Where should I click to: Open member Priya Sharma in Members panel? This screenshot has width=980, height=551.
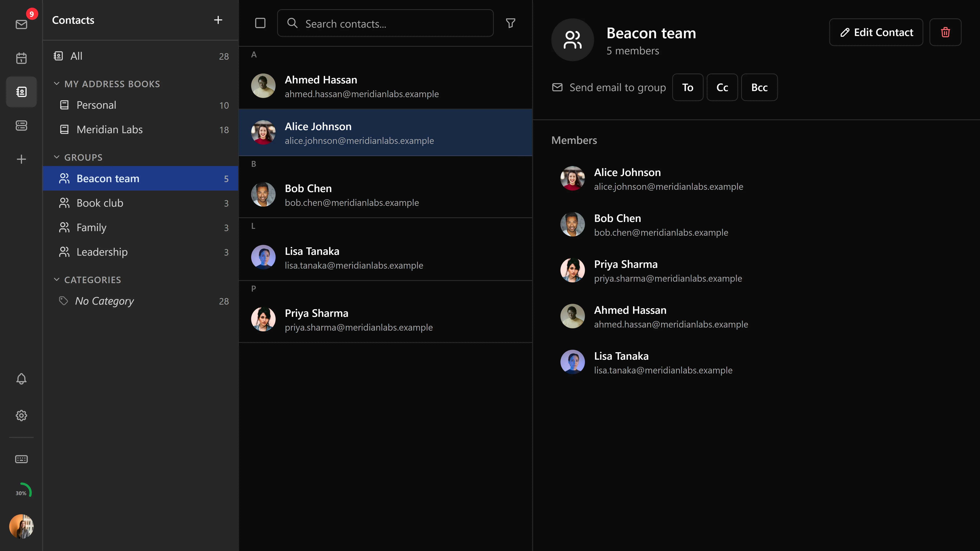pos(756,270)
